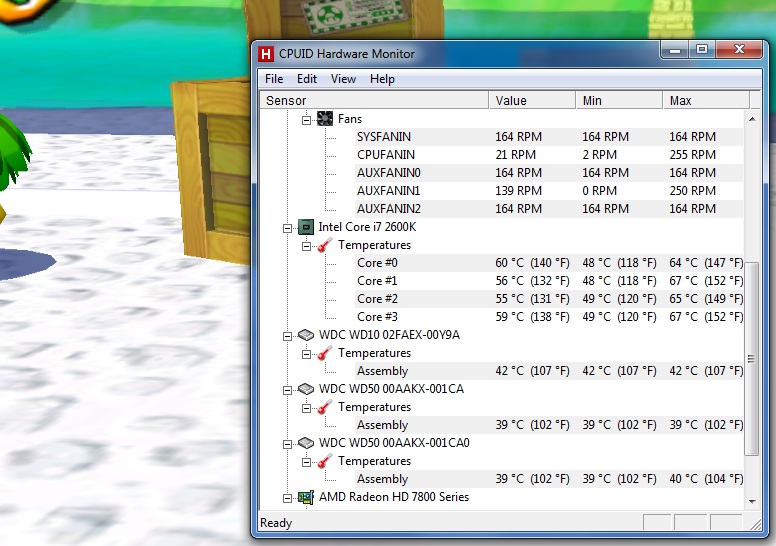Select the Intel Core i7 2600K label

367,227
